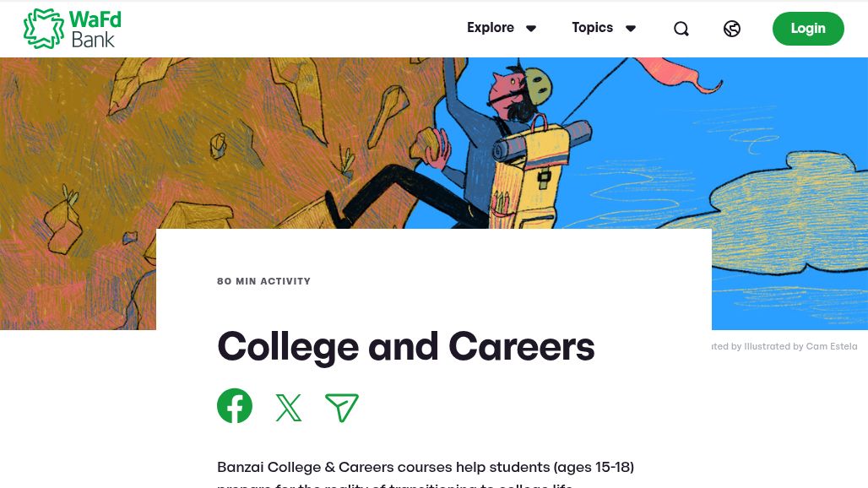
Task: Share the page on X
Action: point(288,407)
